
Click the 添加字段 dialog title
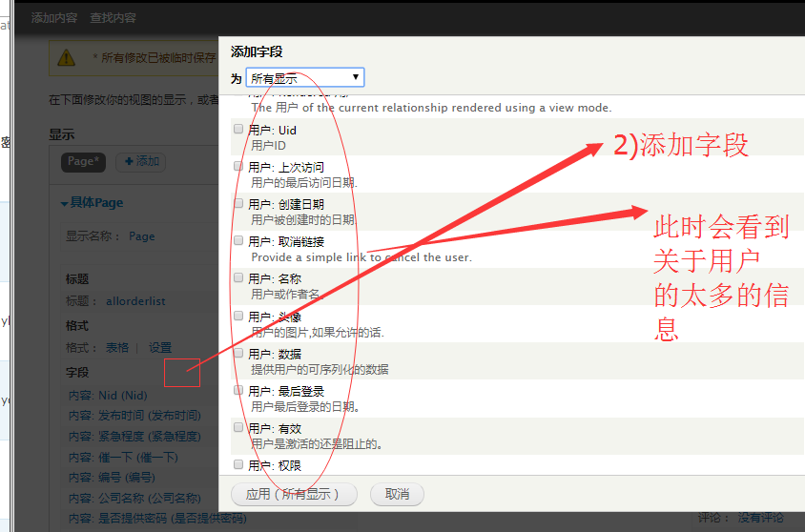point(257,51)
